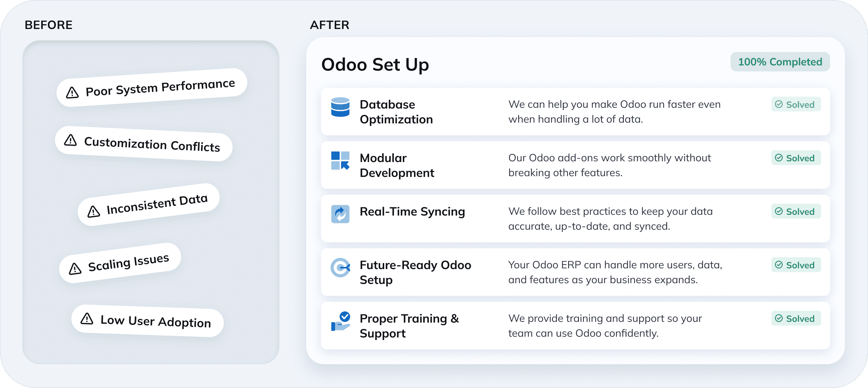
Task: Select the Scaling Issues pill
Action: tap(120, 263)
